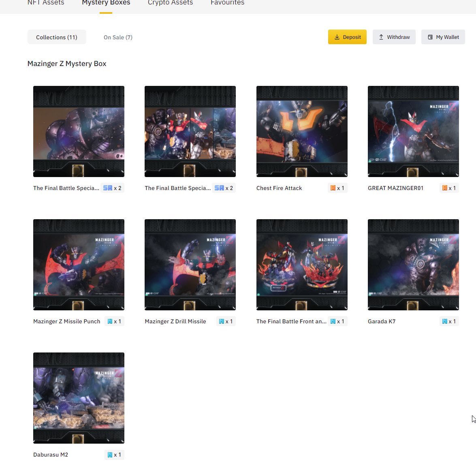Image resolution: width=476 pixels, height=472 pixels.
Task: Open the Garada K7 thumbnail
Action: (x=413, y=265)
